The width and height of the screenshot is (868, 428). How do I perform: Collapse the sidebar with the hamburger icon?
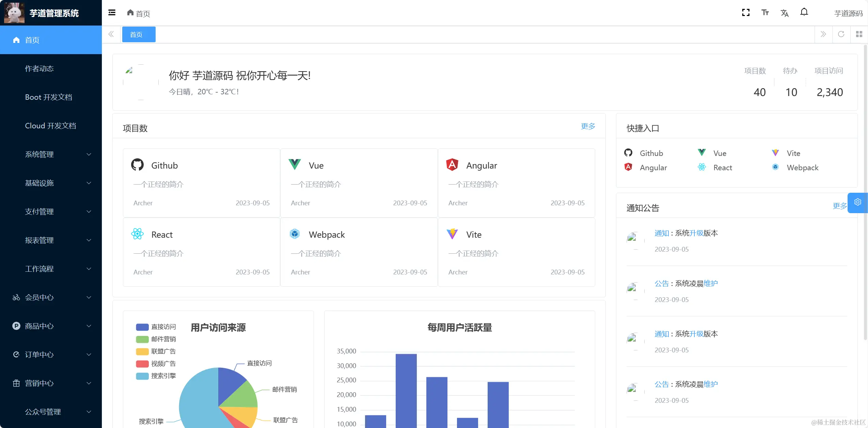click(112, 13)
